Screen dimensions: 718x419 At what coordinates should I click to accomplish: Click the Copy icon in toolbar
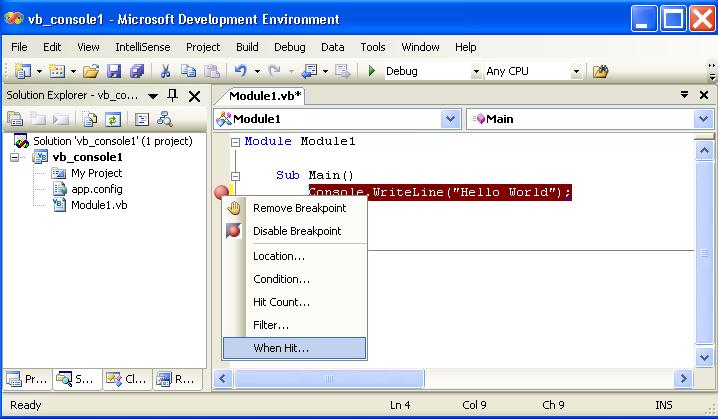click(x=188, y=71)
